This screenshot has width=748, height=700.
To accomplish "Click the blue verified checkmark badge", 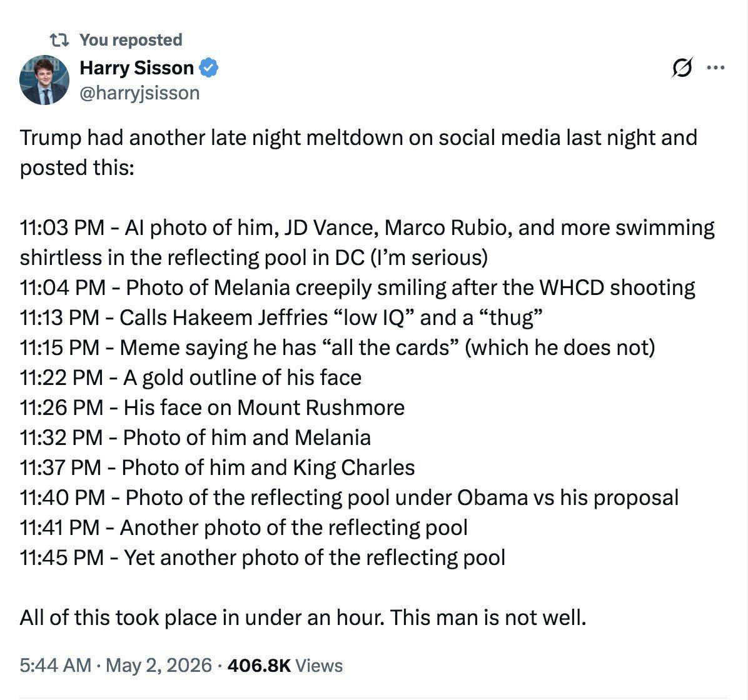I will 208,67.
